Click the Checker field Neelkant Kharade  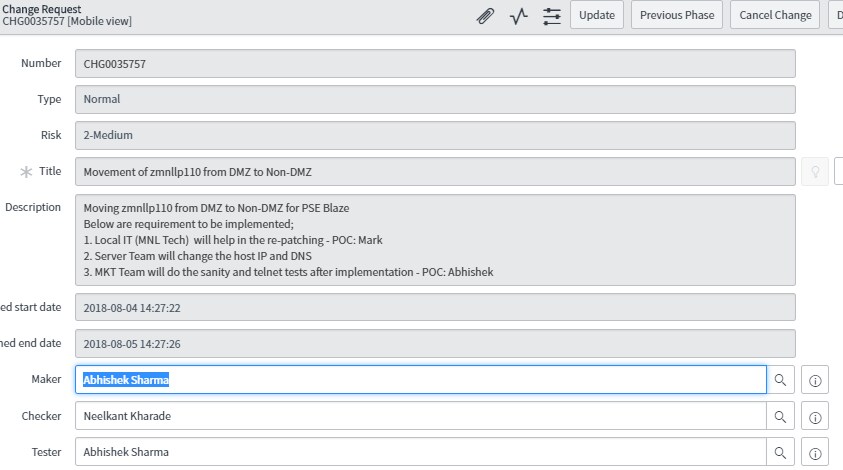(420, 416)
